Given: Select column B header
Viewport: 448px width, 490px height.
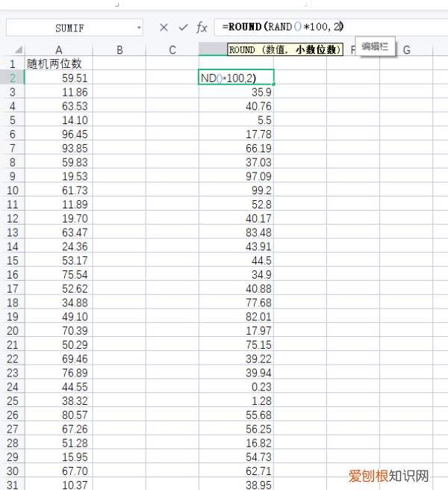Looking at the screenshot, I should tap(119, 50).
